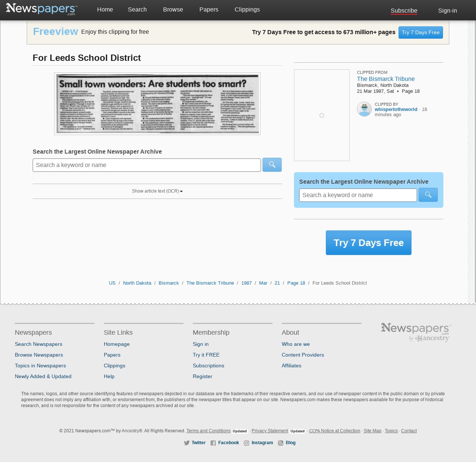Open the Facebook icon link in footer

pos(213,443)
